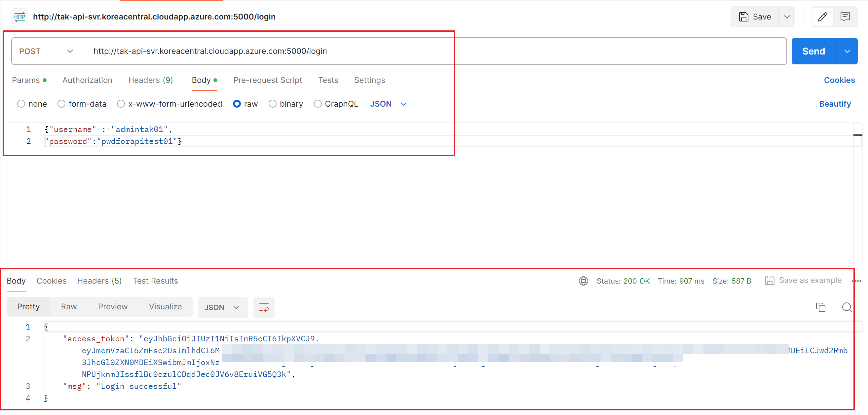This screenshot has width=868, height=415.
Task: Select the binary body radio button
Action: (272, 104)
